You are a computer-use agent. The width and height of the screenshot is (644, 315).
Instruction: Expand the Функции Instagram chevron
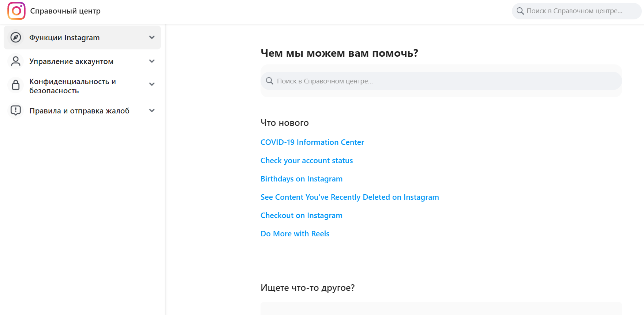pos(152,37)
